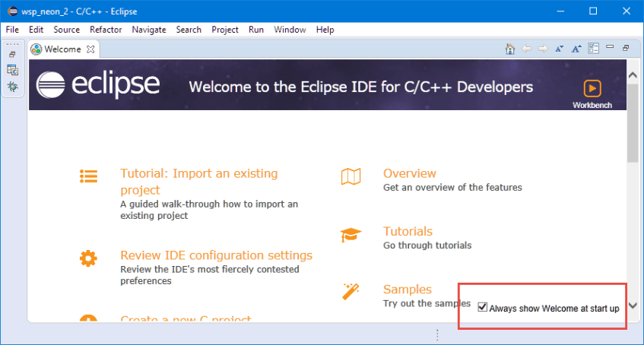Open the File menu
This screenshot has width=644, height=345.
pos(12,30)
